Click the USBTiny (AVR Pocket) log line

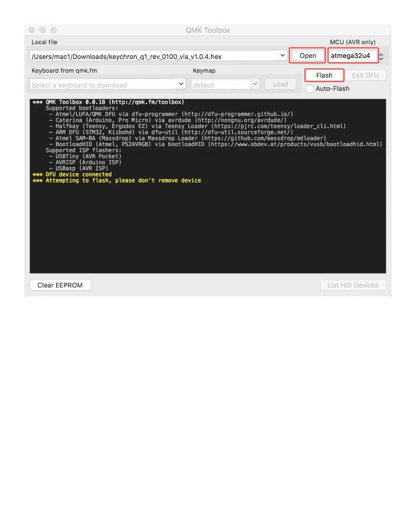pyautogui.click(x=85, y=157)
